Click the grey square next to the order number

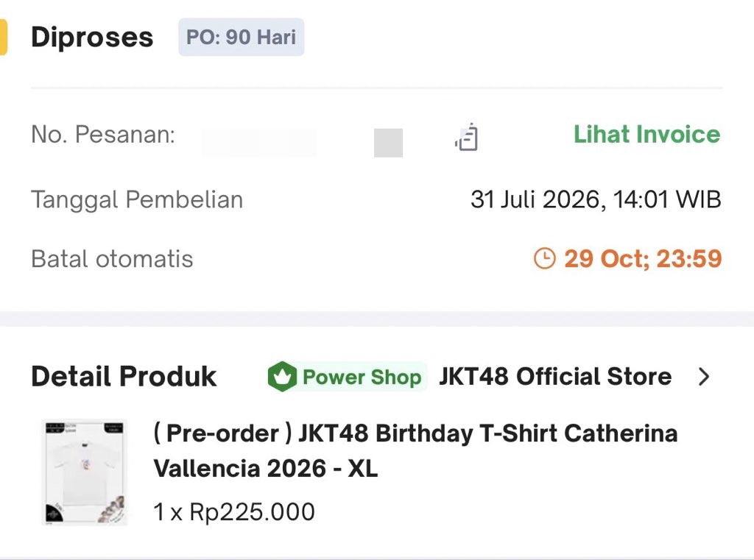tap(388, 143)
